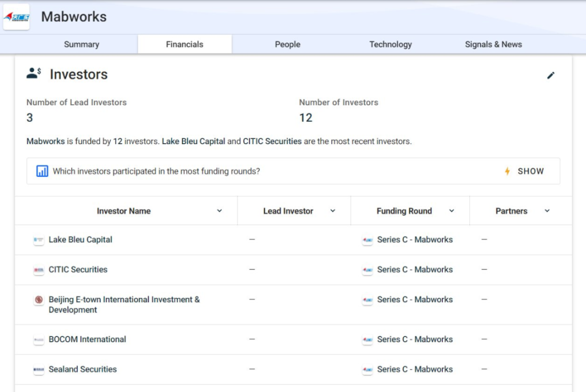
Task: Open Series C link in Lake Bleu Capital row
Action: click(x=415, y=240)
